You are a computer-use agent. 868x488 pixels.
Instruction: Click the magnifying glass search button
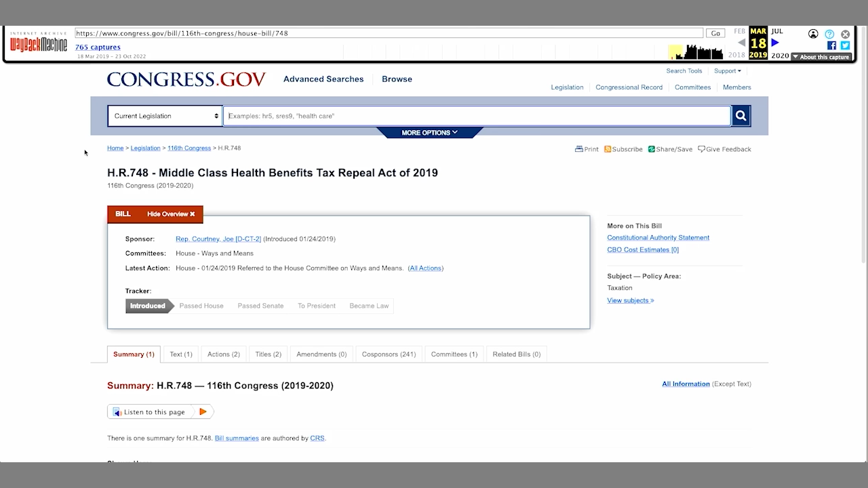(x=741, y=116)
